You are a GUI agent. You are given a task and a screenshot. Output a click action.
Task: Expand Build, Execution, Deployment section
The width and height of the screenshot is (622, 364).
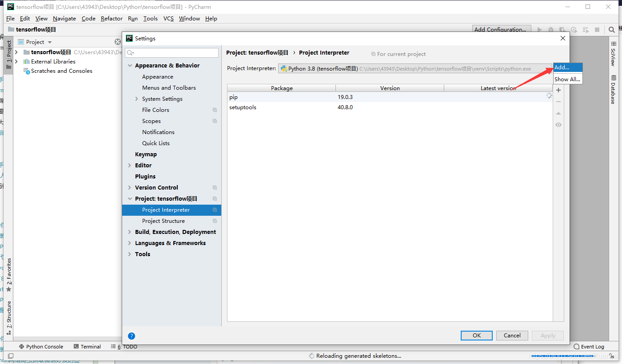130,232
